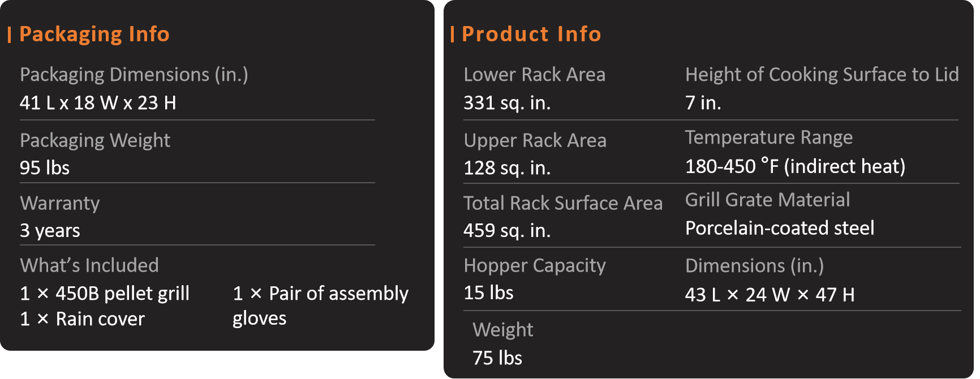
Task: Click the Rain cover item
Action: [x=83, y=319]
